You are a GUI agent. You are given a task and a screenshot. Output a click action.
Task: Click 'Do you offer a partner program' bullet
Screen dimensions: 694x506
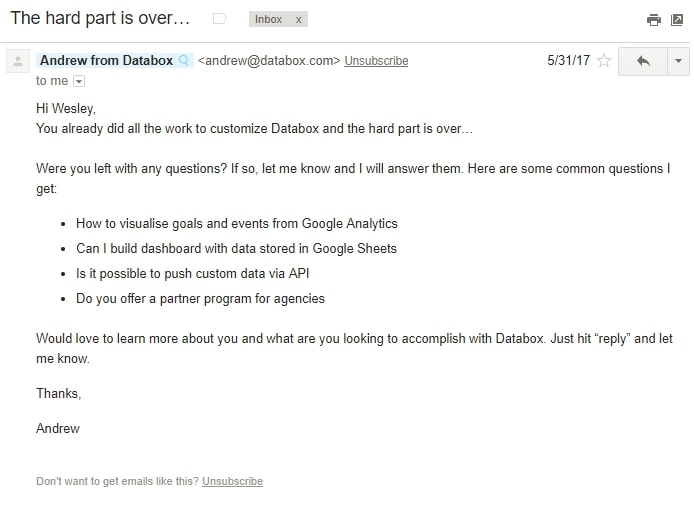point(200,298)
